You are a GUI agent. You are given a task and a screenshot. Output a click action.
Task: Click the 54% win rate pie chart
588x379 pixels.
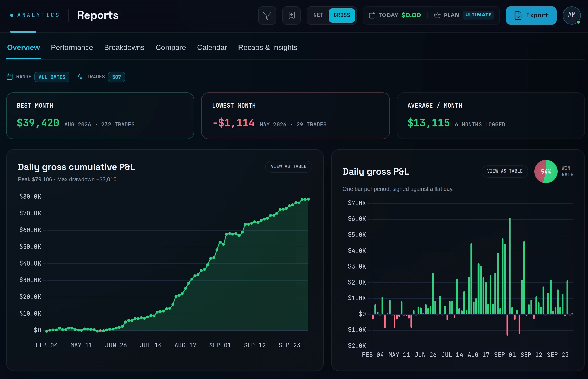(x=546, y=172)
